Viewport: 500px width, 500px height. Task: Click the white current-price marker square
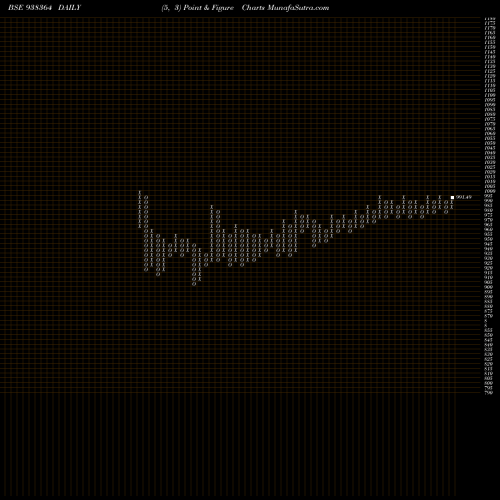pyautogui.click(x=452, y=197)
